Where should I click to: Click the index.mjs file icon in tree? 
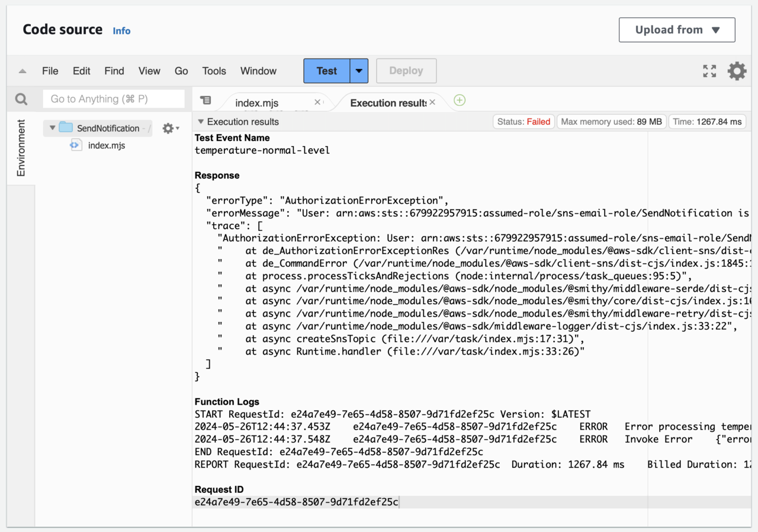76,146
